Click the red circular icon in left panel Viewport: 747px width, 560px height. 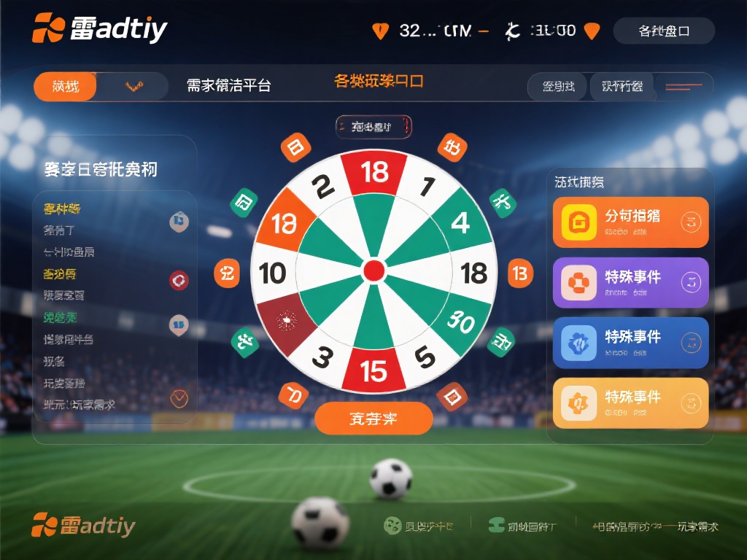pos(179,280)
